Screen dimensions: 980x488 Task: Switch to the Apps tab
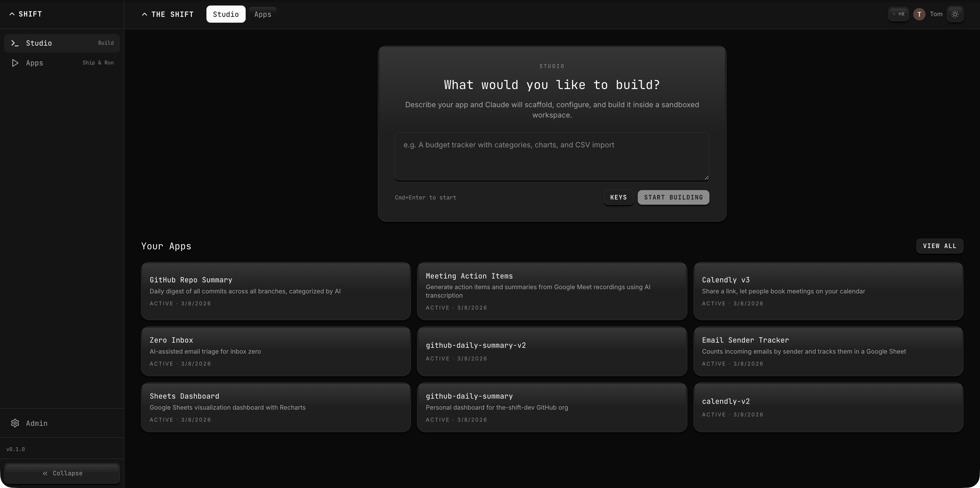click(x=262, y=14)
